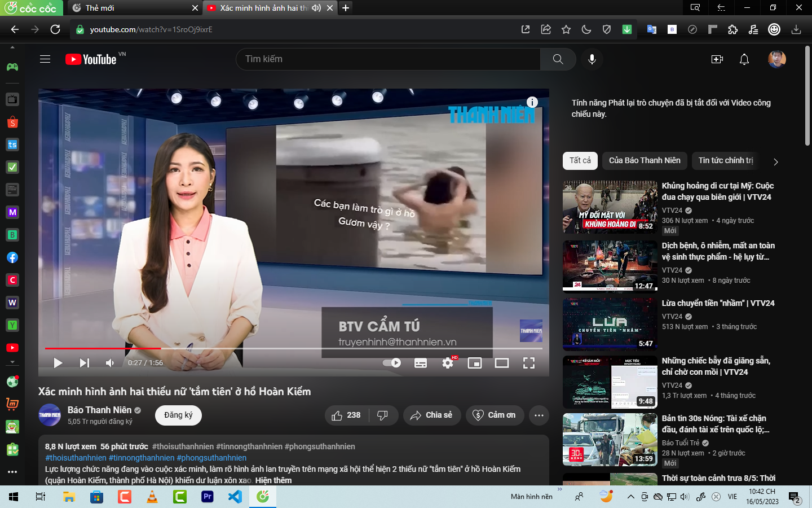Expand description with 'Hiện thêm'
Image resolution: width=812 pixels, height=508 pixels.
click(273, 480)
